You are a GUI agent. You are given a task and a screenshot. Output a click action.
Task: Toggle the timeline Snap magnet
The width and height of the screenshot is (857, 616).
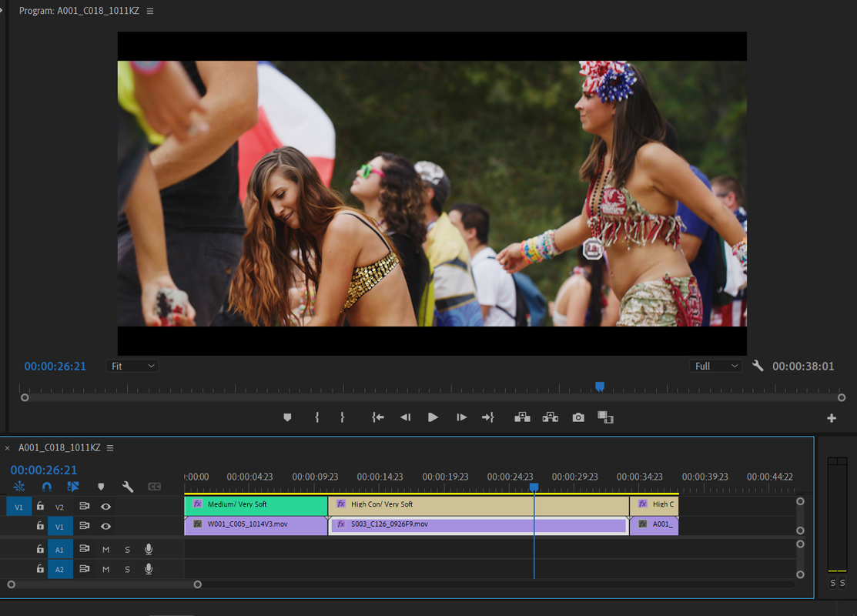point(47,487)
